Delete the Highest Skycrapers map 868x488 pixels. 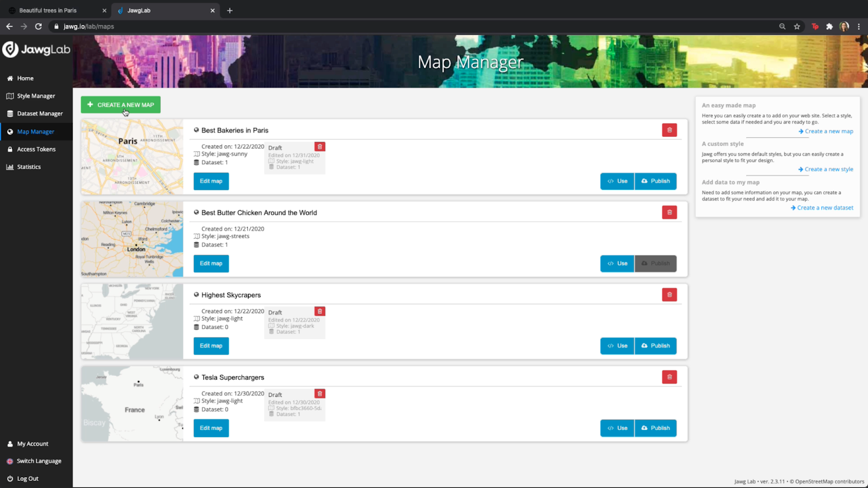click(669, 295)
